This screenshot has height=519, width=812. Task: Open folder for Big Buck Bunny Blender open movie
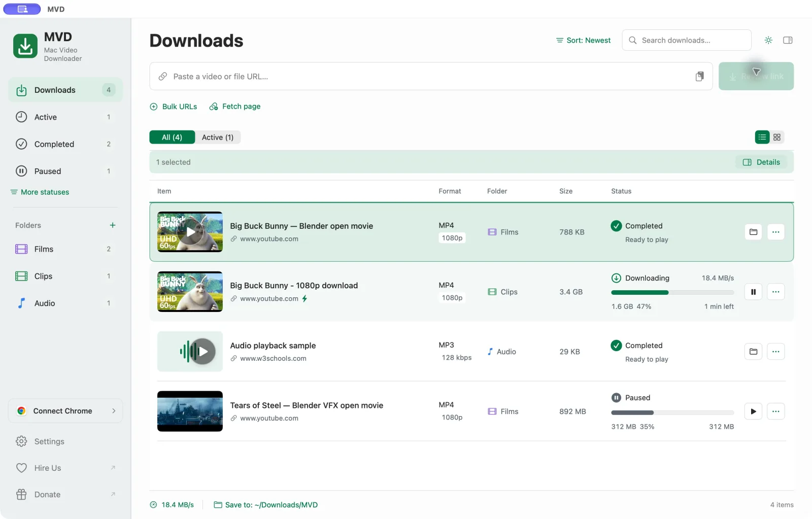point(753,232)
